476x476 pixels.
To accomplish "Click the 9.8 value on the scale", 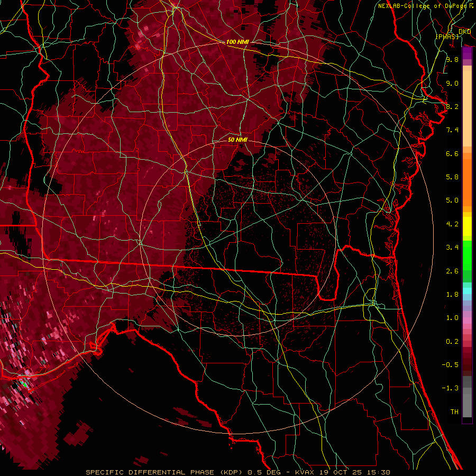I will (452, 60).
